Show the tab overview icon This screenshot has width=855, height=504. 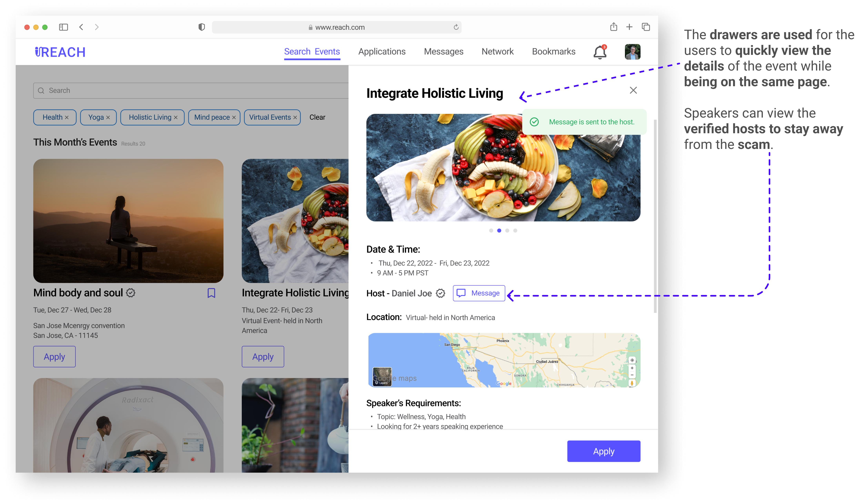tap(646, 27)
